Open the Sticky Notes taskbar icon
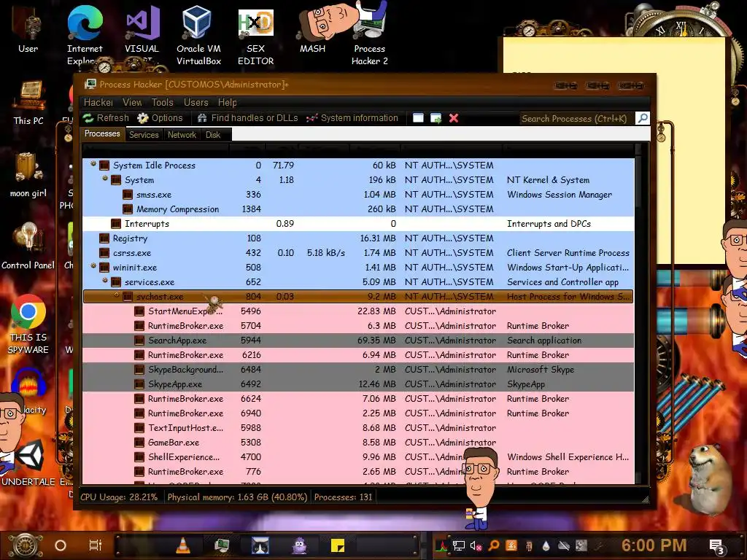 tap(338, 545)
